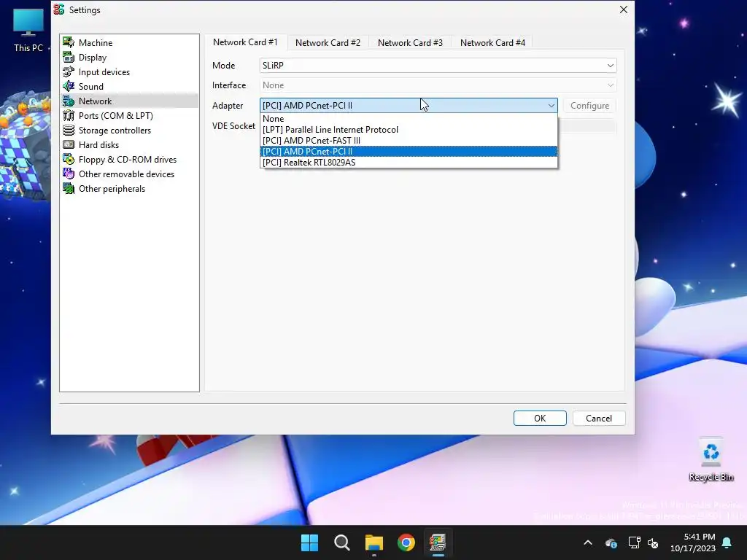Launch Google Chrome from taskbar
Viewport: 747px width, 560px height.
click(406, 542)
